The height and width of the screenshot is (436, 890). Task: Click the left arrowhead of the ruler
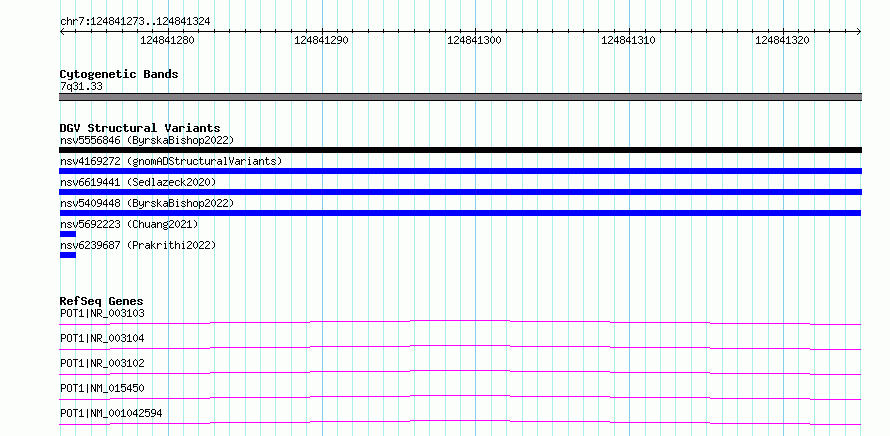coord(62,32)
